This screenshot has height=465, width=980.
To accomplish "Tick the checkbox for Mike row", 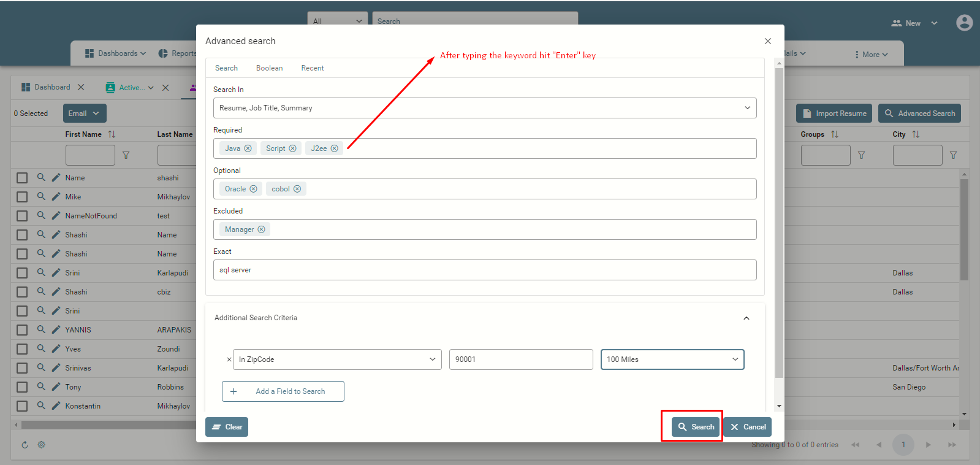I will click(x=22, y=197).
